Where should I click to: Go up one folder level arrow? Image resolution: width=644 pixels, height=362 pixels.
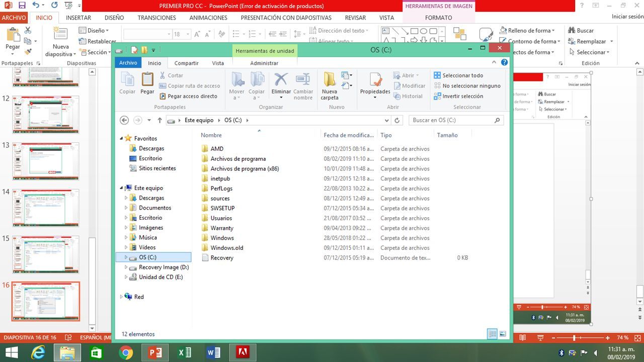[160, 120]
